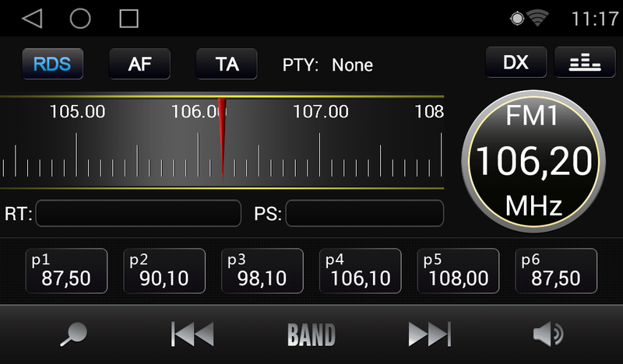Select preset p2 90,10
Viewport: 623px width, 364px height.
click(164, 271)
